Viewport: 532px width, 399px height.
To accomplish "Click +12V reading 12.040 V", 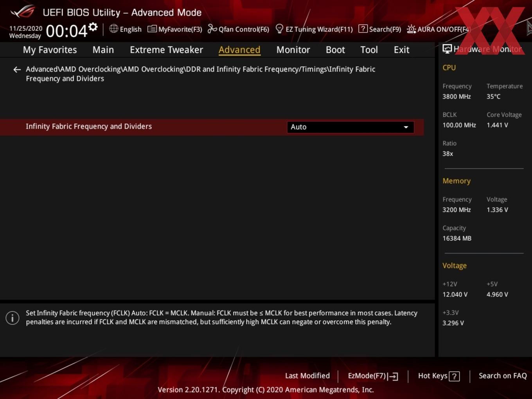I will tap(455, 295).
